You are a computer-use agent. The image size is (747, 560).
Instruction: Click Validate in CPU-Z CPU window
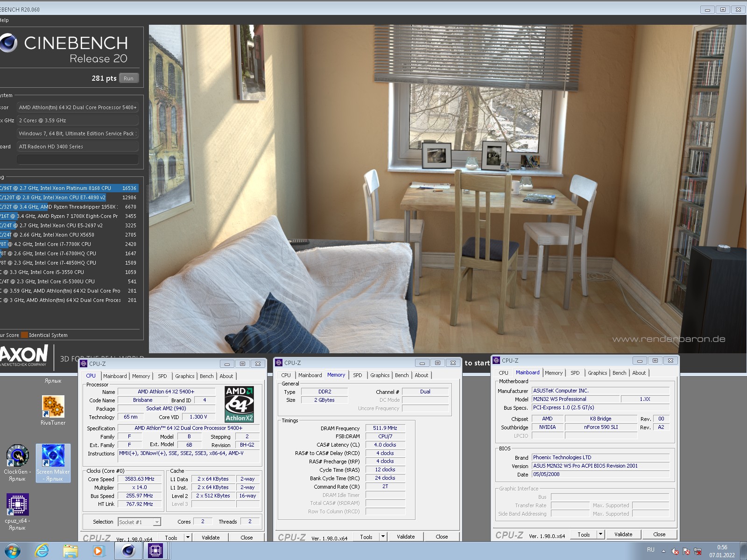tap(211, 538)
